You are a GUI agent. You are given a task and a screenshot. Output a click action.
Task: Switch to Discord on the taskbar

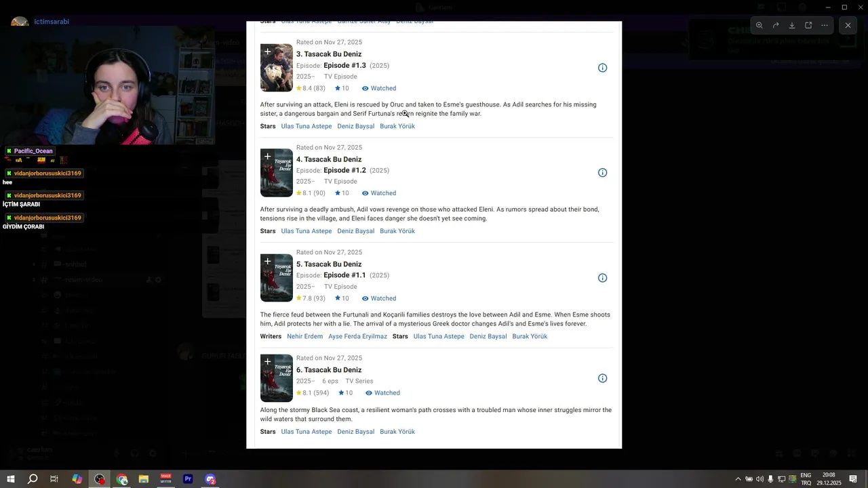(210, 479)
